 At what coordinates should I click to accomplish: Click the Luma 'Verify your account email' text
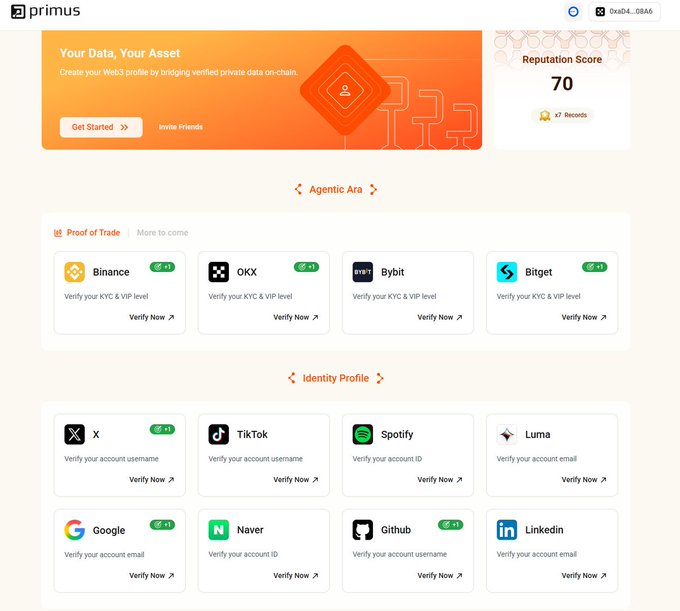(x=536, y=459)
